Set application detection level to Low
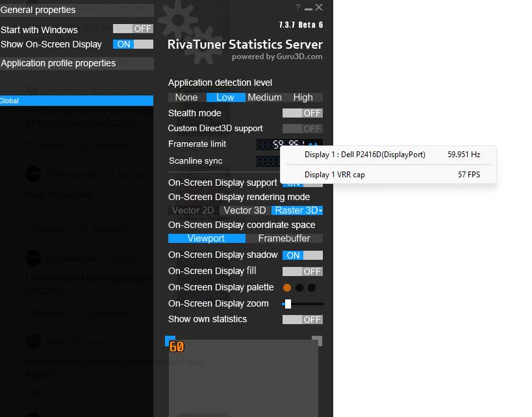This screenshot has height=417, width=532. point(225,97)
